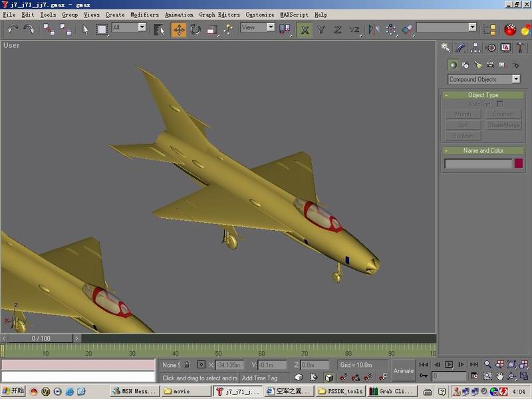Open the Modify panel tab icon
This screenshot has width=532, height=399.
(461, 48)
